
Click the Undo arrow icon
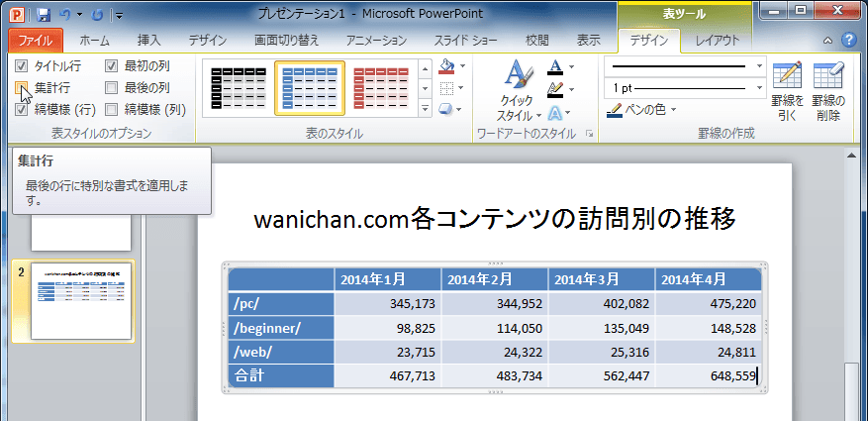(x=64, y=15)
